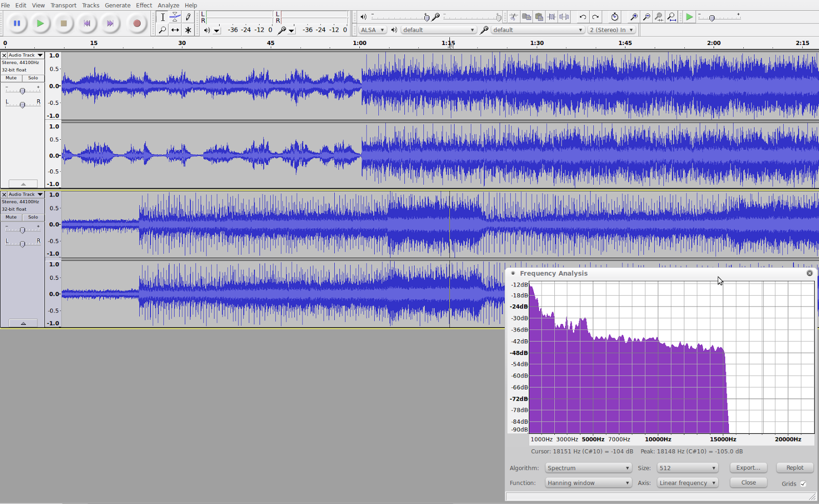Open the Effect menu
Screen dimensions: 819x504
144,5
